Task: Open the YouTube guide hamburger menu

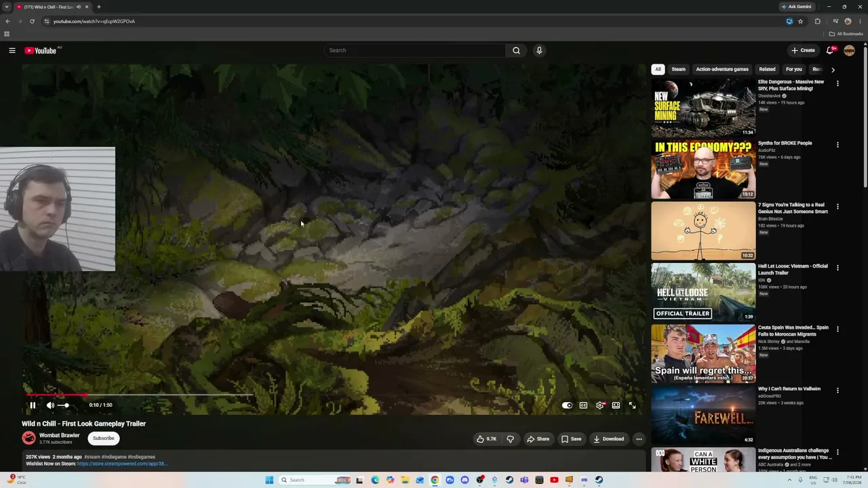Action: pos(12,50)
